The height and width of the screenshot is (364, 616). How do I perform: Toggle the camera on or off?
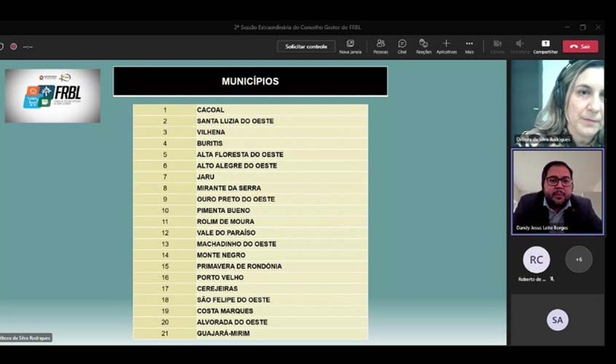(x=497, y=47)
